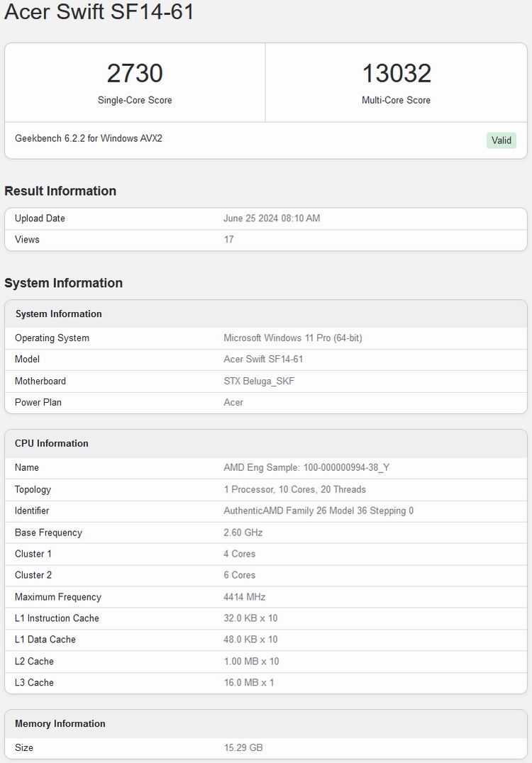Click the Multi-Core Score value 13032

tap(396, 74)
